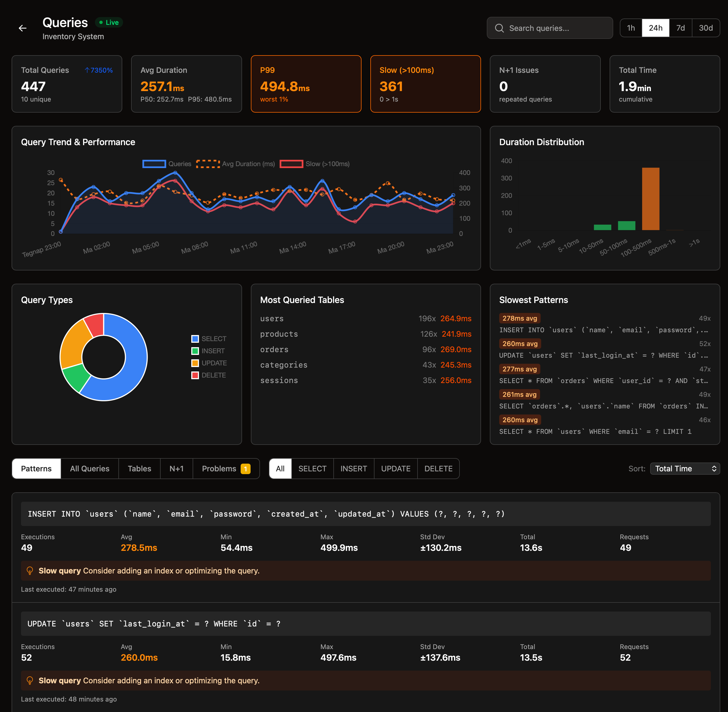Switch to the All Queries tab
Screen dimensions: 728x712
click(x=89, y=468)
